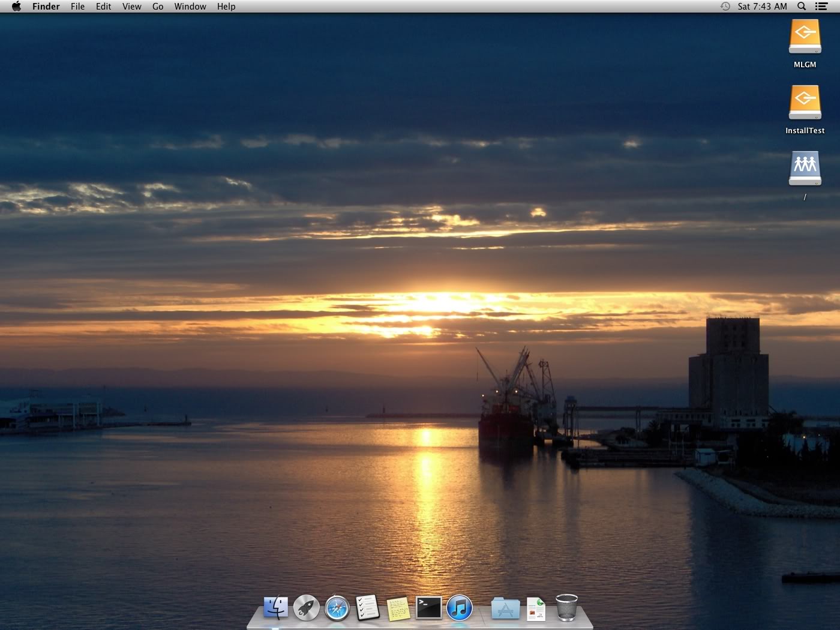Open the Applications folder stack
The height and width of the screenshot is (630, 840).
505,608
